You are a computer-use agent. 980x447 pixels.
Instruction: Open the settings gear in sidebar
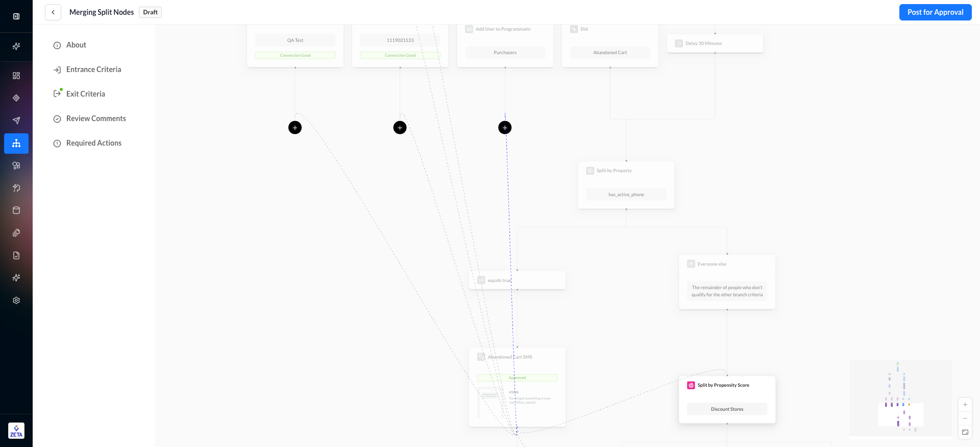16,300
